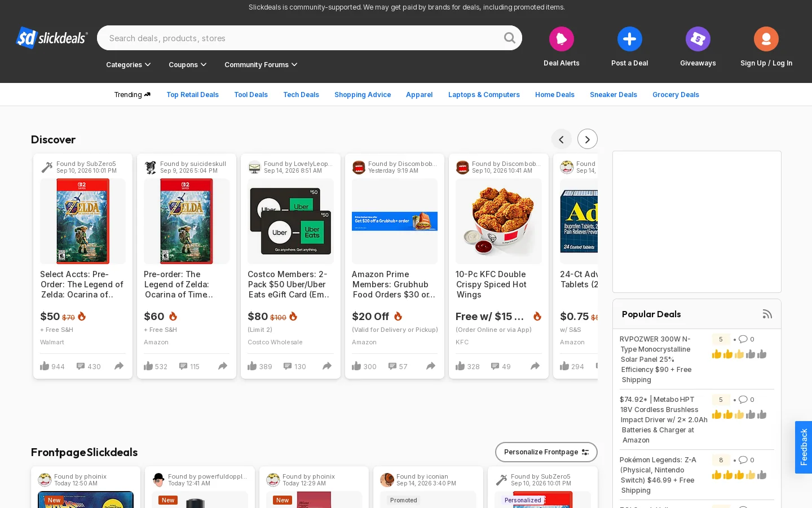Open Deal Alerts bell icon
The width and height of the screenshot is (812, 508).
561,39
